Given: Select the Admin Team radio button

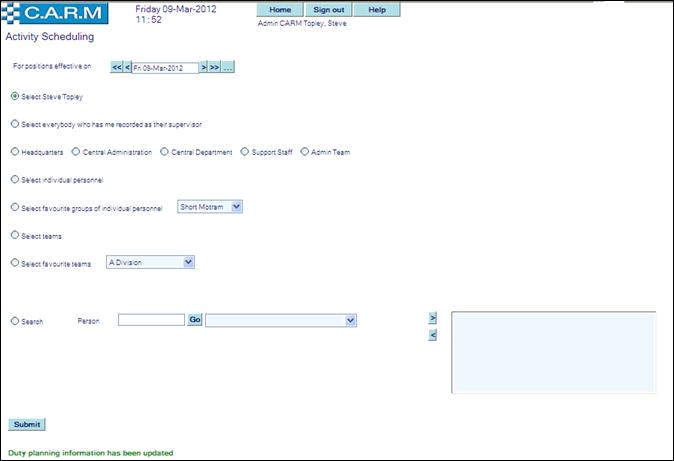Looking at the screenshot, I should tap(304, 152).
